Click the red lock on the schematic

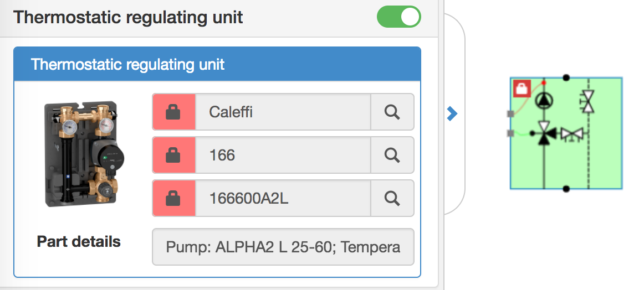[522, 89]
